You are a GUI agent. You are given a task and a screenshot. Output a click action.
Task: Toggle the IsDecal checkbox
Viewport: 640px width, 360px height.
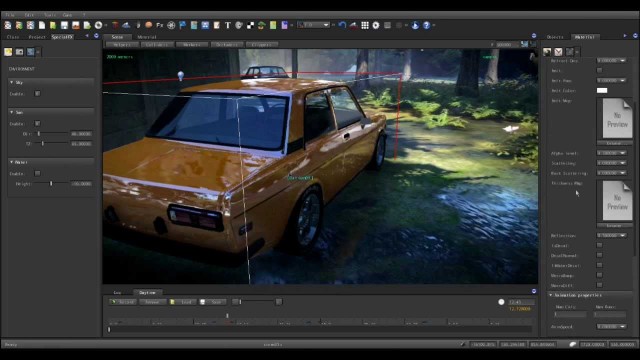599,245
